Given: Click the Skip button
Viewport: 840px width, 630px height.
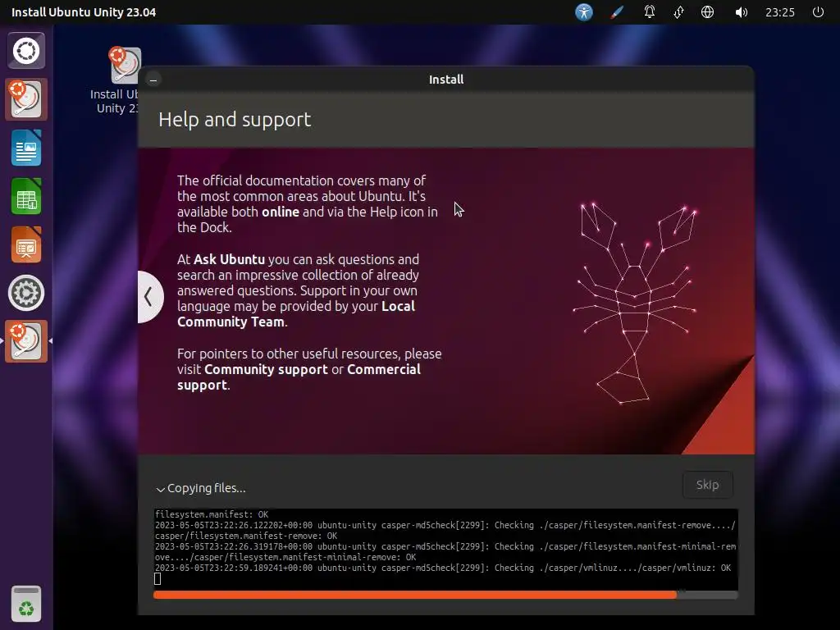Looking at the screenshot, I should click(708, 485).
